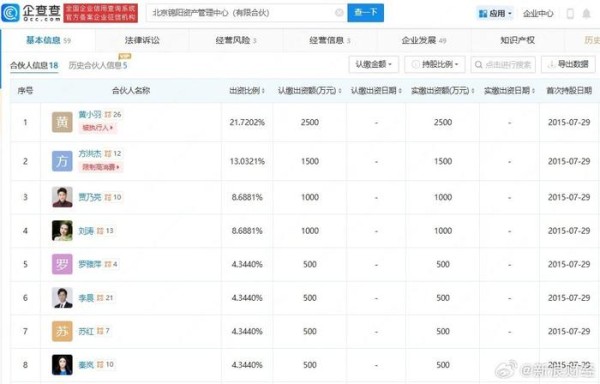
Task: Select the 历史合伙人信息 5 sub-tab
Action: coord(98,65)
